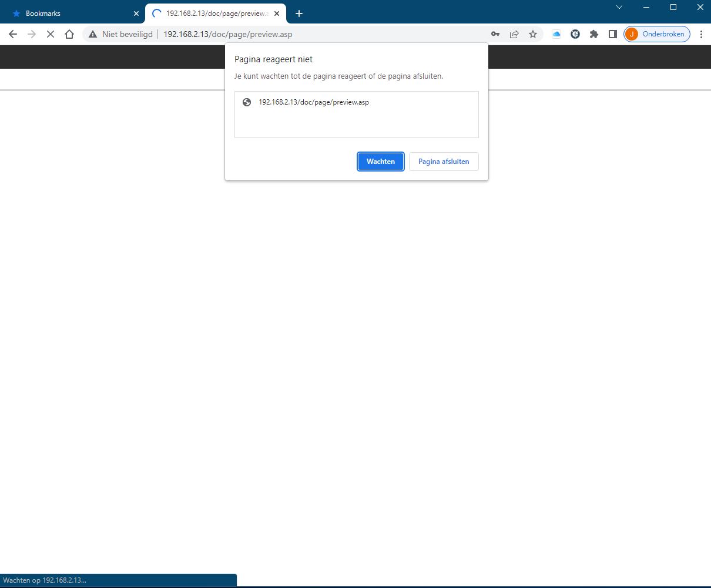711x588 pixels.
Task: Close the Bookmarks tab
Action: (x=136, y=13)
